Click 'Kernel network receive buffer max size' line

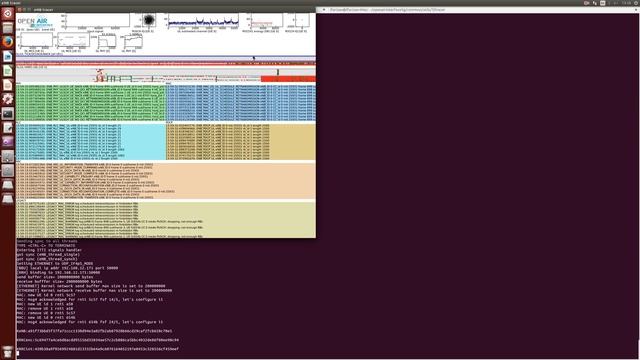tap(94, 291)
